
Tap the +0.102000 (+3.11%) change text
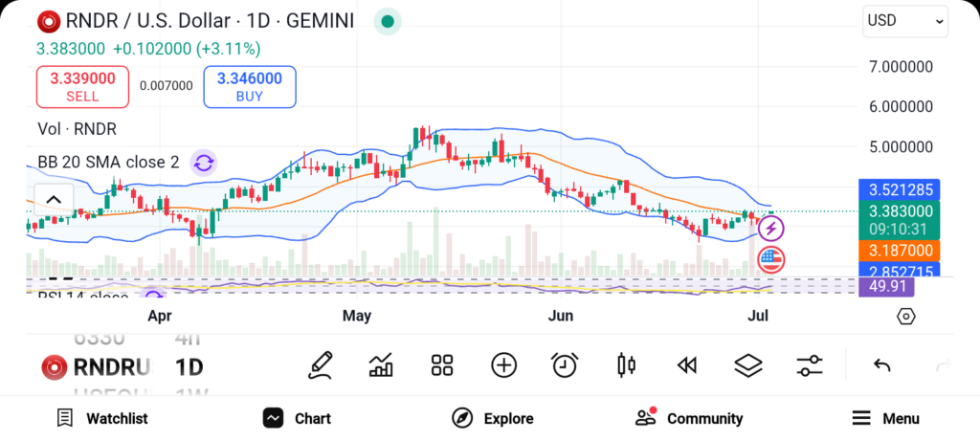[x=187, y=49]
